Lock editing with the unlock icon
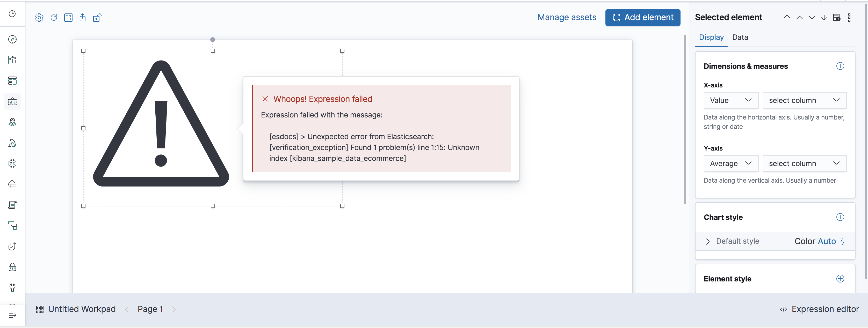Screen dimensions: 868x328 click(97, 18)
